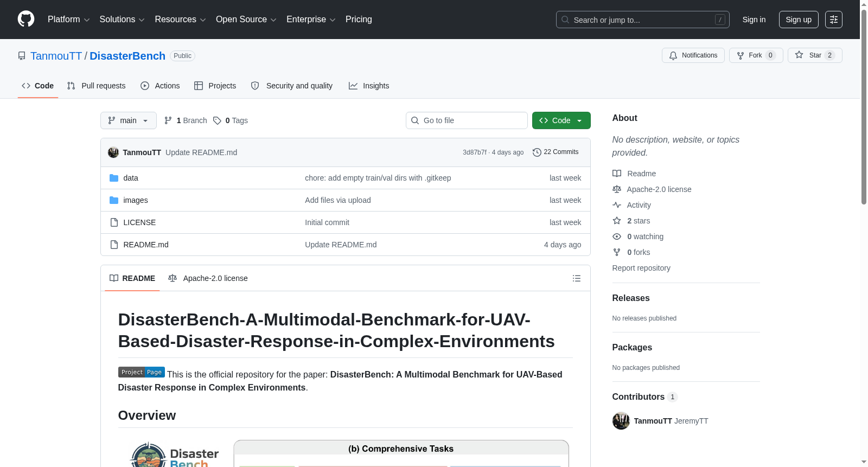
Task: Click the README.md file icon
Action: pyautogui.click(x=114, y=245)
